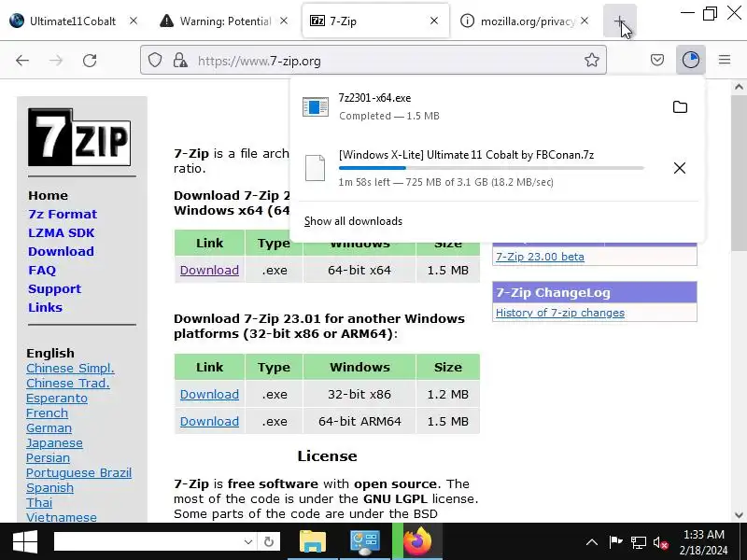Click inside the taskbar address input
This screenshot has width=747, height=560.
pyautogui.click(x=148, y=541)
